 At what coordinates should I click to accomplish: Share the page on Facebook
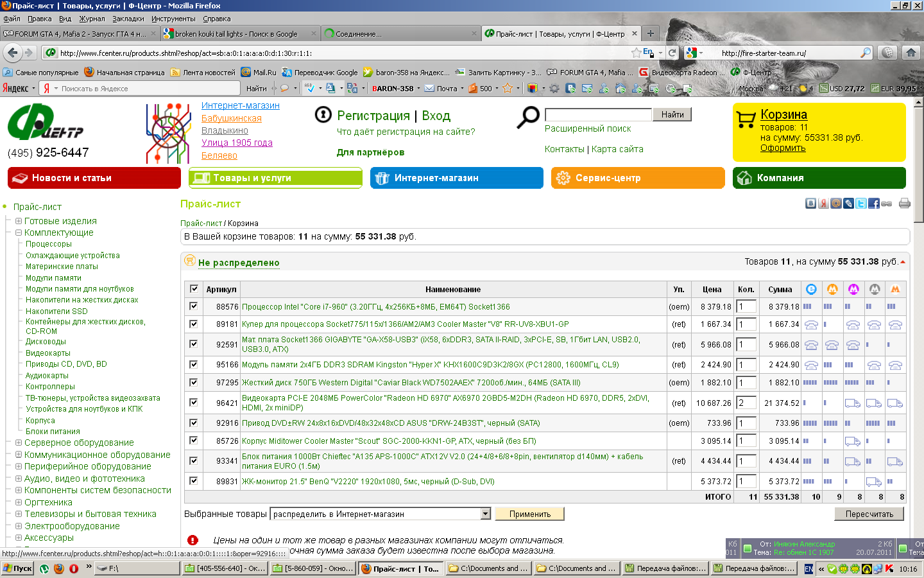point(874,204)
